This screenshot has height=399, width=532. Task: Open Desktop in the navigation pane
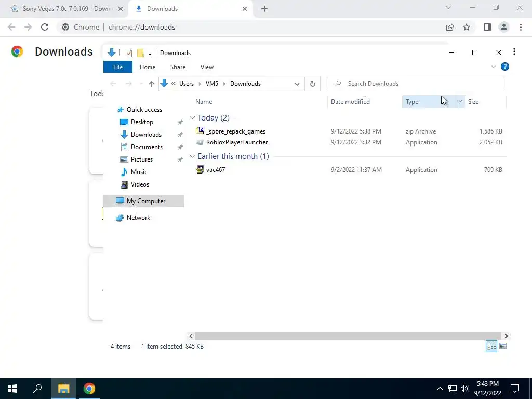[x=142, y=122]
